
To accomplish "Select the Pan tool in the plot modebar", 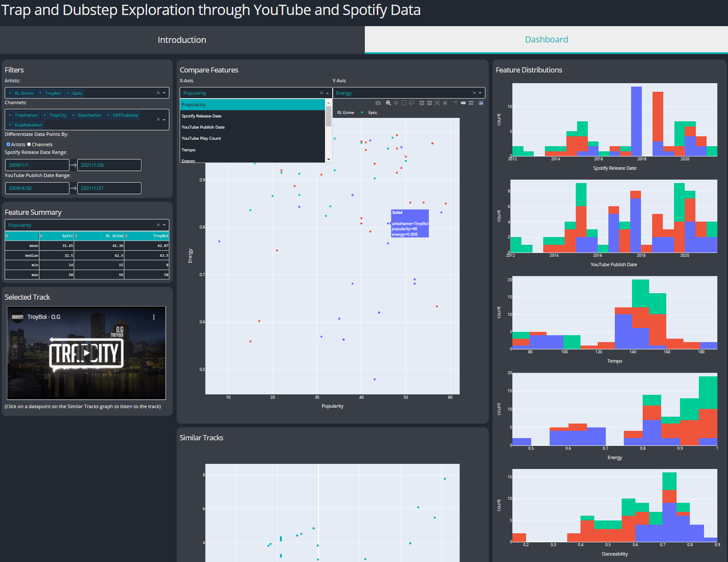I will point(396,103).
